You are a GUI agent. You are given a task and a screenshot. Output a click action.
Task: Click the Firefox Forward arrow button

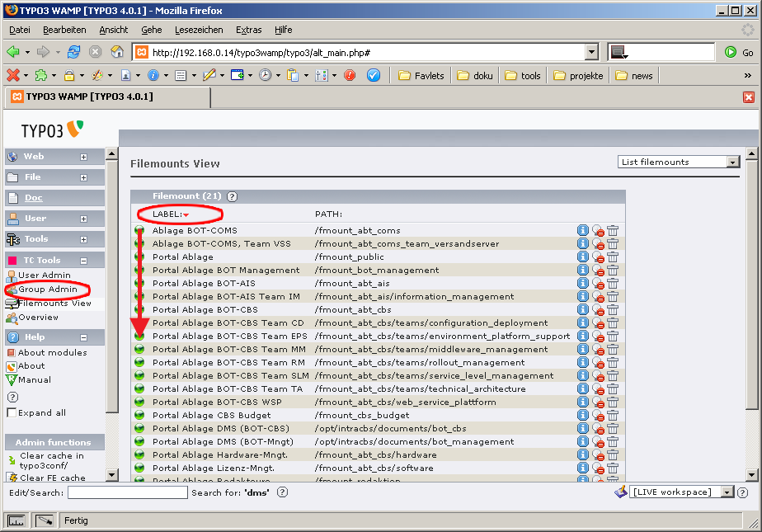pos(43,51)
